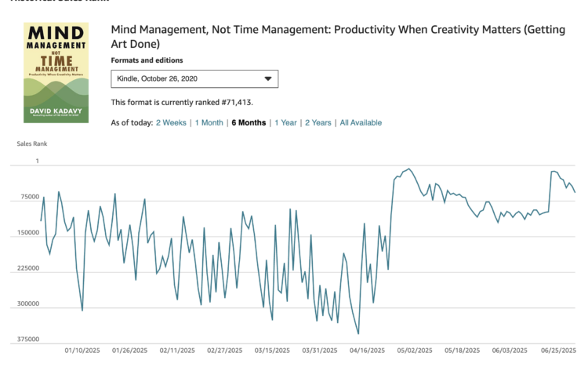
Task: Select the 2 Weeks time range
Action: [171, 122]
